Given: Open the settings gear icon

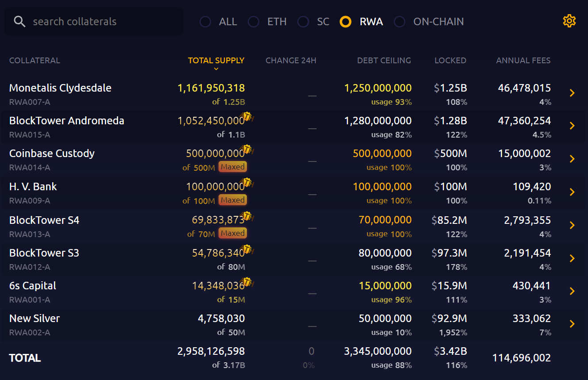Looking at the screenshot, I should 569,21.
